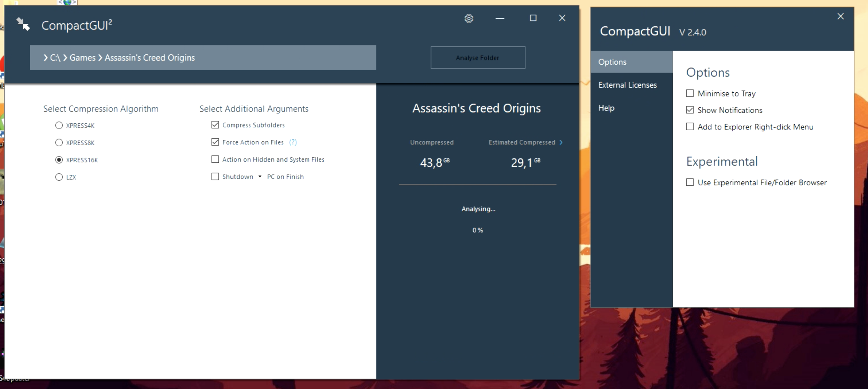This screenshot has height=389, width=868.
Task: Expand the Estimated Compressed details chevron
Action: [x=562, y=142]
